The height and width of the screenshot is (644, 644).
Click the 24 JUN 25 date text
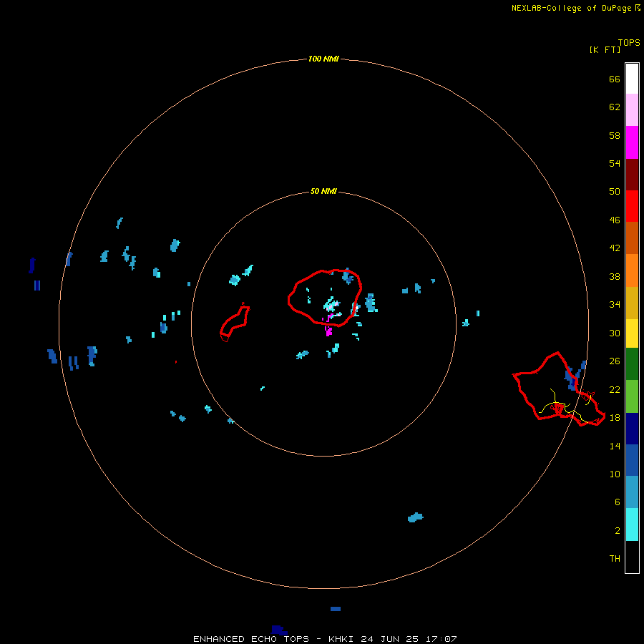(x=389, y=639)
